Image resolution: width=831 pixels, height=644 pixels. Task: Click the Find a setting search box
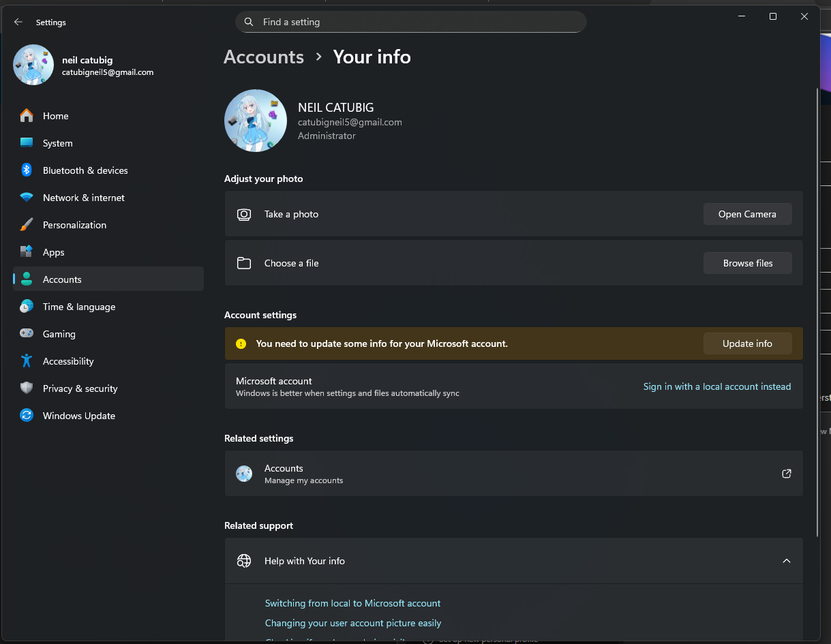point(411,22)
